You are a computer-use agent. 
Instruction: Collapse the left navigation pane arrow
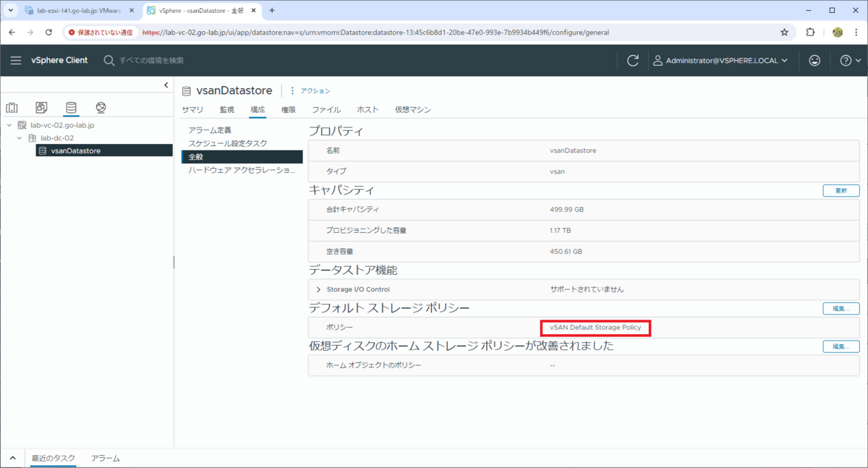click(166, 86)
